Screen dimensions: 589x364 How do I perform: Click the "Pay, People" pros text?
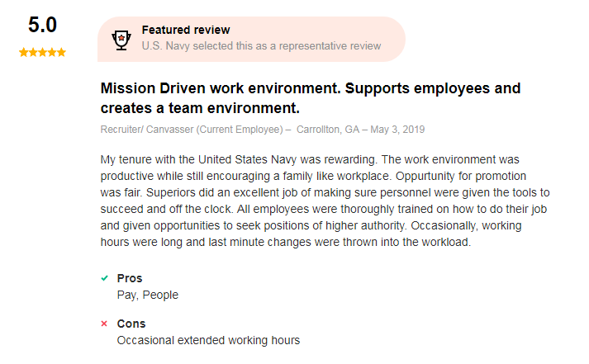[148, 295]
